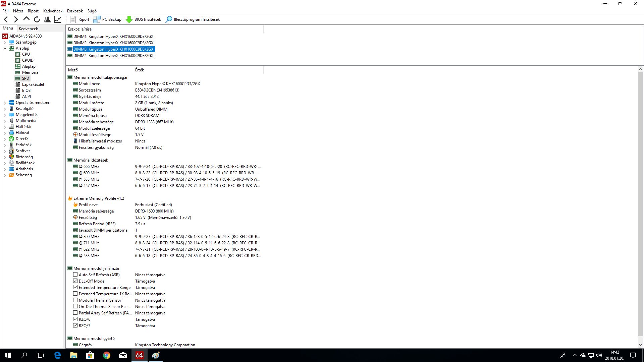Select the ACPI tree item
Image resolution: width=644 pixels, height=362 pixels.
[x=26, y=97]
